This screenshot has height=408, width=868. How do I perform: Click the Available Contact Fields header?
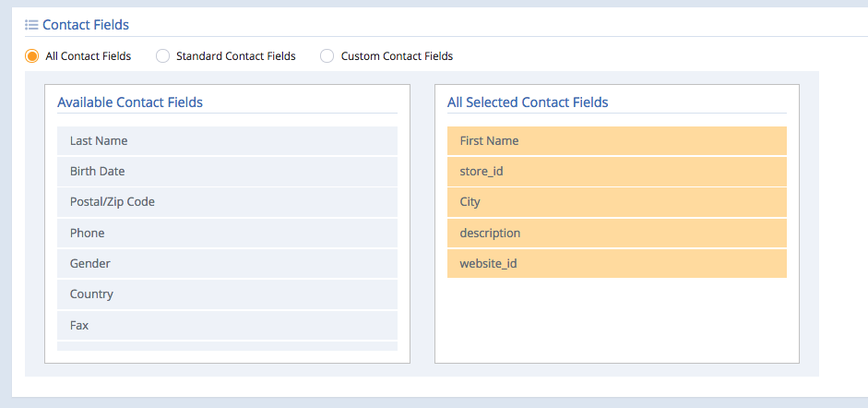coord(130,102)
